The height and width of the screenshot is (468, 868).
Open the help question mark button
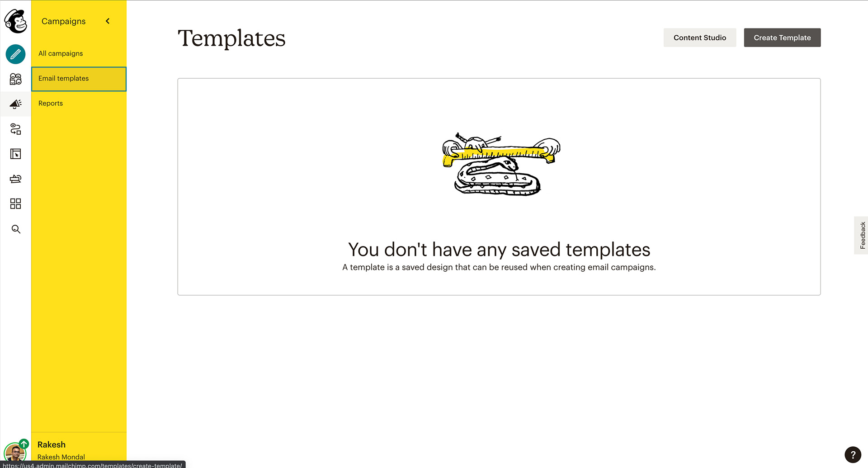(853, 455)
